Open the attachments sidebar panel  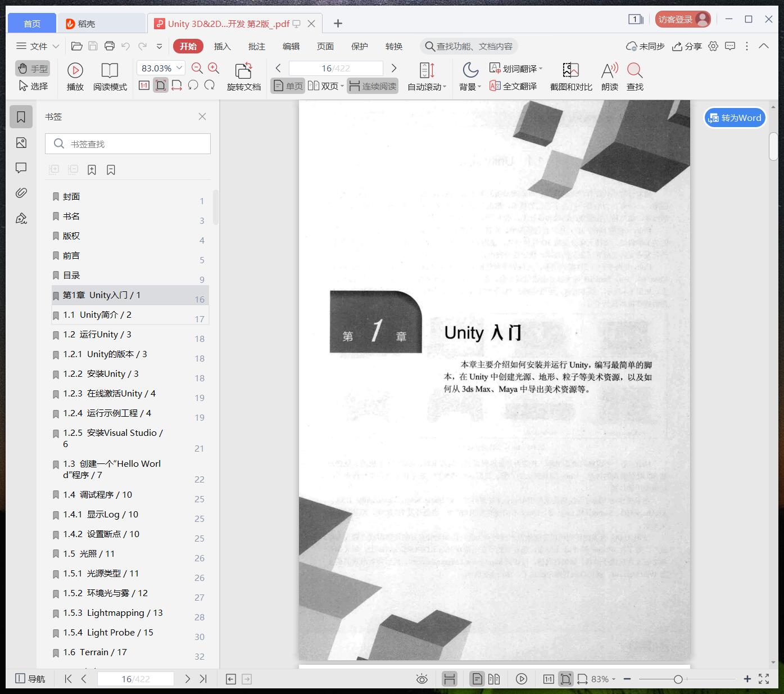tap(21, 193)
